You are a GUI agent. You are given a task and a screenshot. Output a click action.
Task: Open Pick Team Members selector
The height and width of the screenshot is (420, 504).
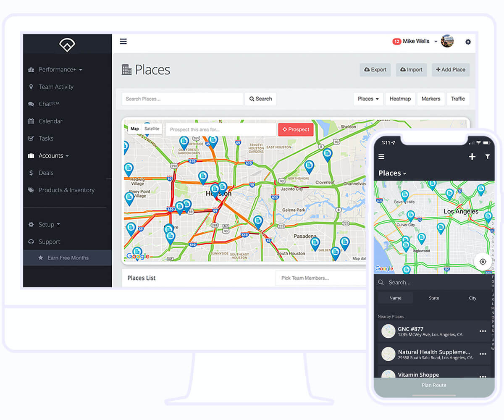[x=320, y=278]
